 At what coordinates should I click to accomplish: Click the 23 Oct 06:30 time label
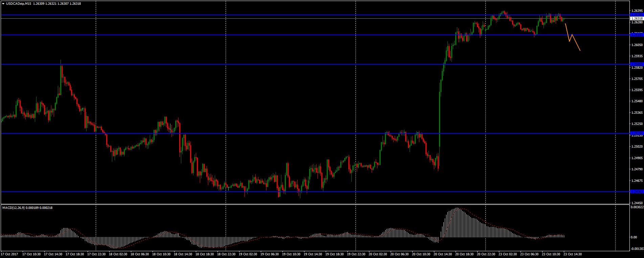click(x=529, y=254)
